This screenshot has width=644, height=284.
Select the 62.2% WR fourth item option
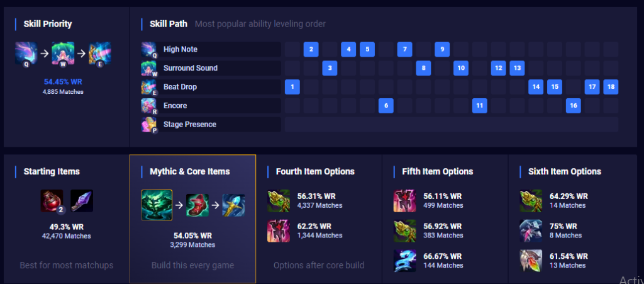pos(277,230)
